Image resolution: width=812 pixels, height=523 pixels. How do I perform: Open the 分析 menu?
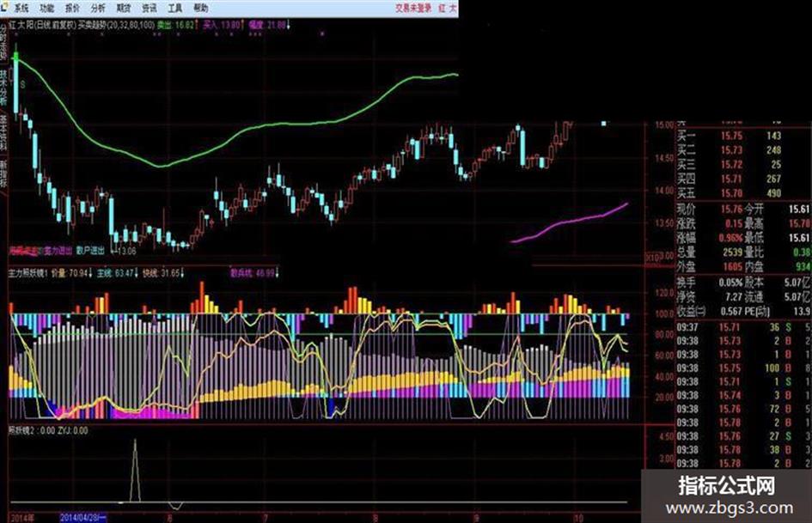pos(98,8)
